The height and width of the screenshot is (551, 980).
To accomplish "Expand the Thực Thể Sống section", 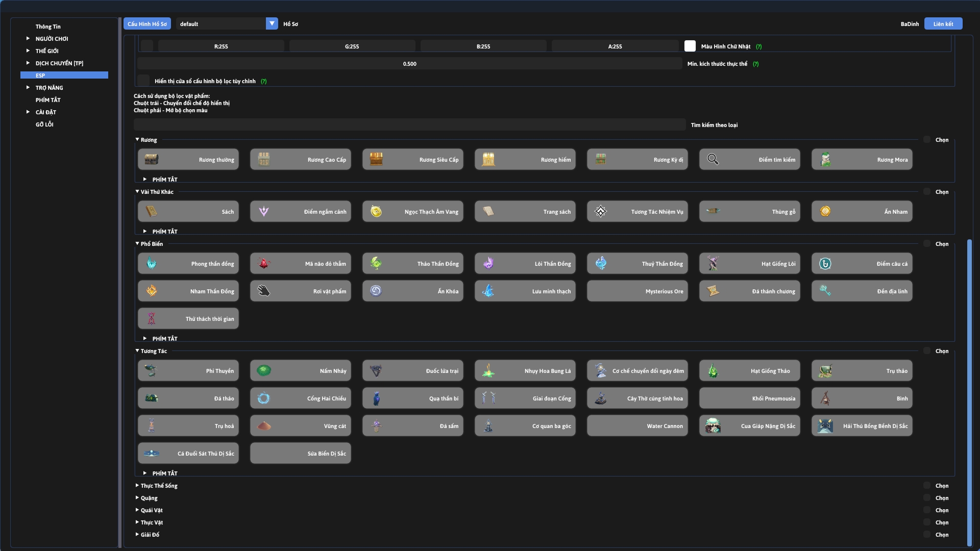I will click(x=159, y=486).
